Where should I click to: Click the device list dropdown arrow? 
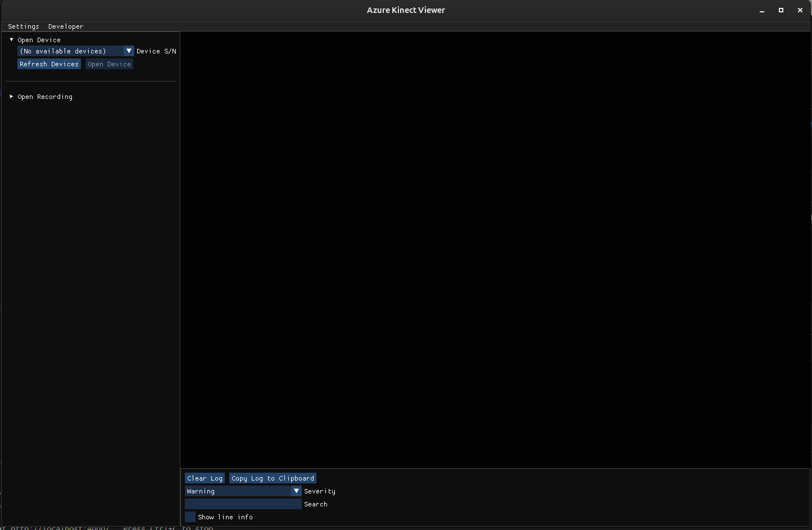(129, 51)
